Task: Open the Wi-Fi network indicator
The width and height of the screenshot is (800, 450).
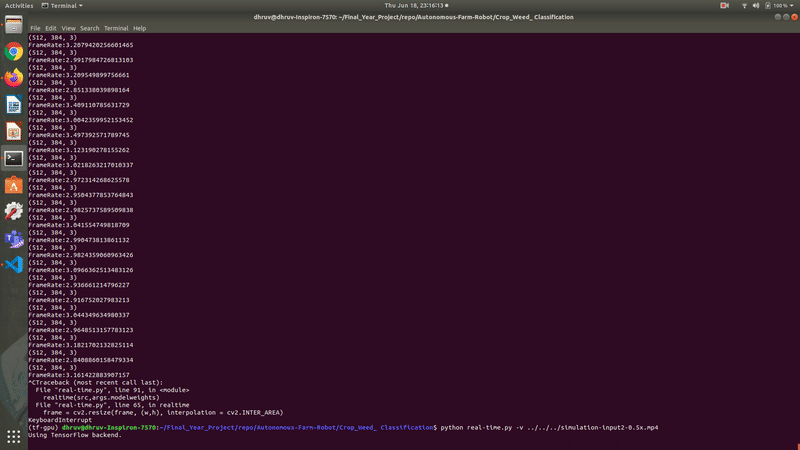Action: 744,6
